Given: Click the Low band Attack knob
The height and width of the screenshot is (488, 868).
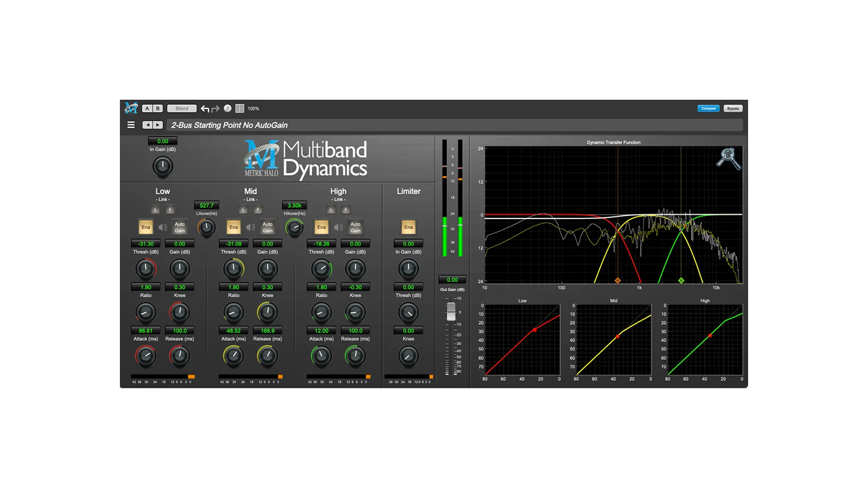Looking at the screenshot, I should tap(145, 356).
